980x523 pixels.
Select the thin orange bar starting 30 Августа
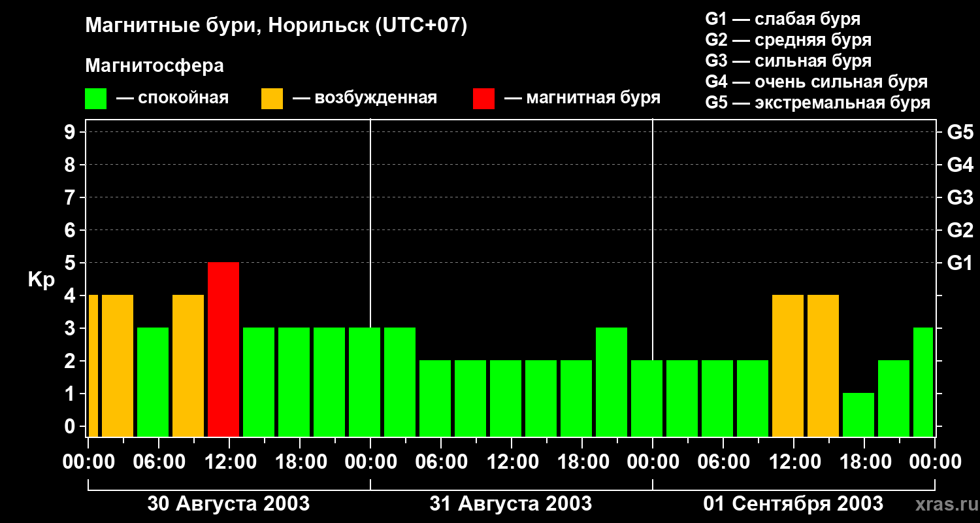(x=93, y=365)
